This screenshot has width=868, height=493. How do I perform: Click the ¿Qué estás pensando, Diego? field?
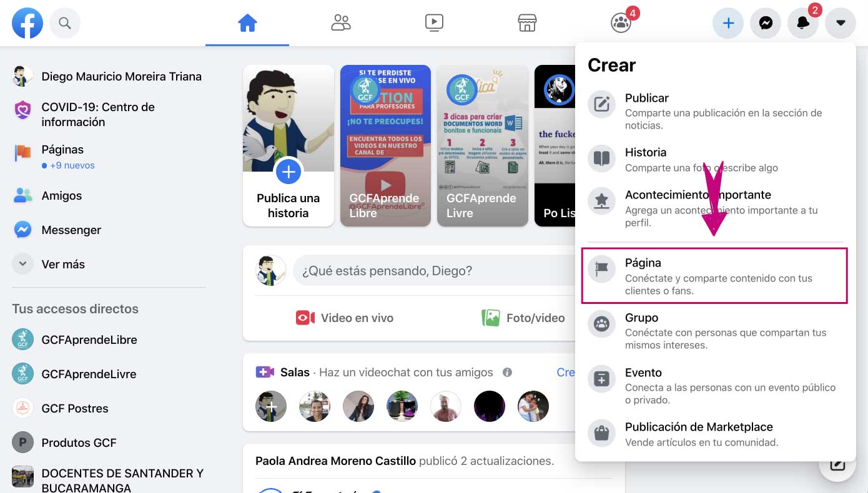tap(434, 271)
